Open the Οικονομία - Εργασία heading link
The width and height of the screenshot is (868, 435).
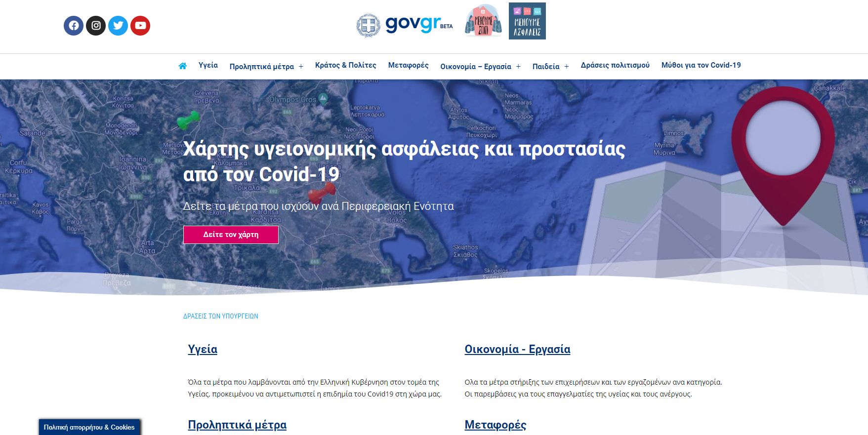click(x=517, y=349)
